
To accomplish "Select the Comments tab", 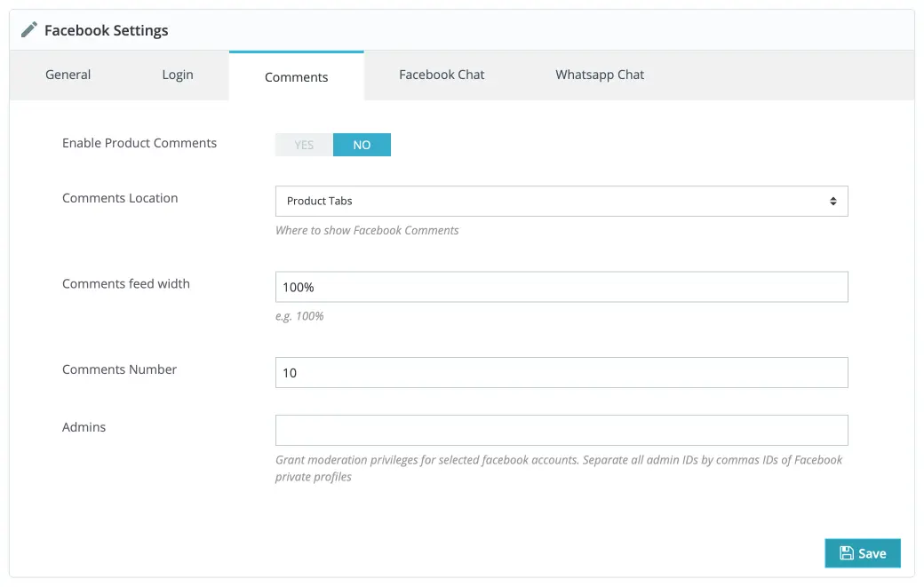I will pos(297,76).
